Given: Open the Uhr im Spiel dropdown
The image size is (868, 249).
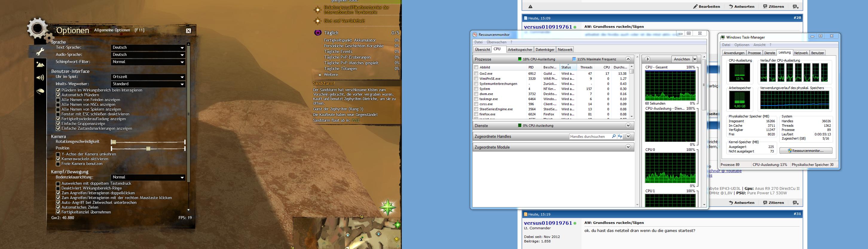Looking at the screenshot, I should [x=148, y=77].
